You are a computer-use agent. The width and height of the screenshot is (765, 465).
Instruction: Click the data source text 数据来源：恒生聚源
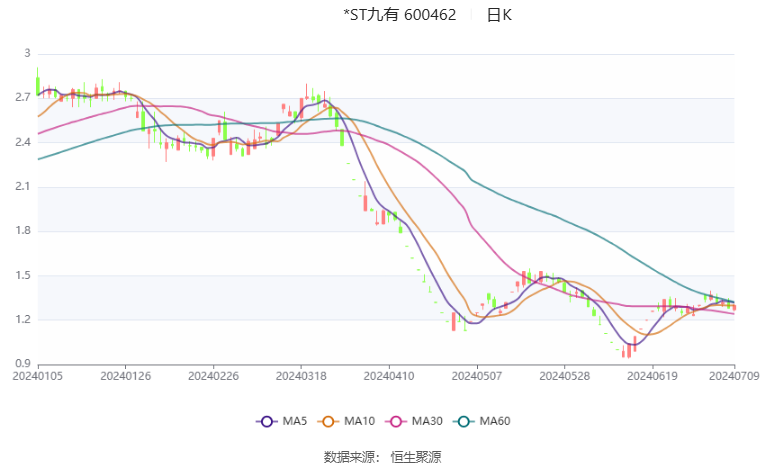382,457
